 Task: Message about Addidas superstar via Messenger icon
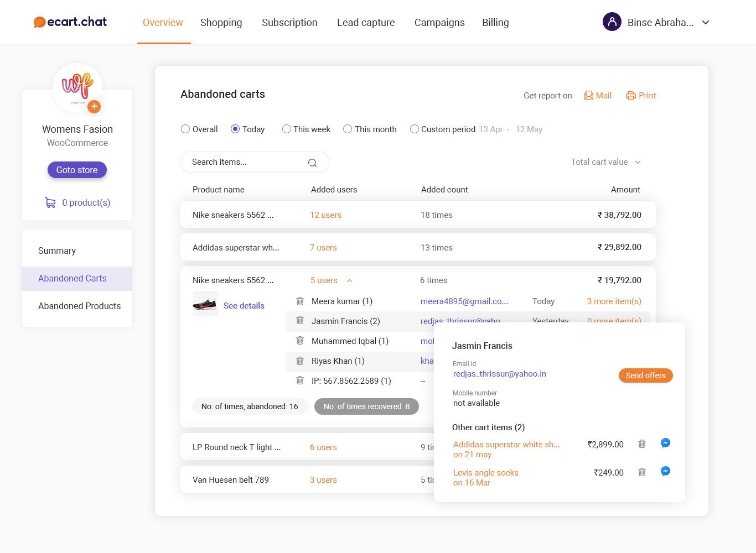tap(666, 443)
